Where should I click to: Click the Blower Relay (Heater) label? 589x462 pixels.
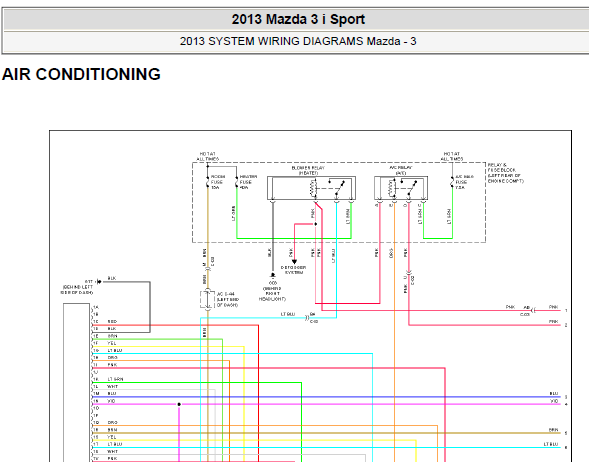(308, 171)
